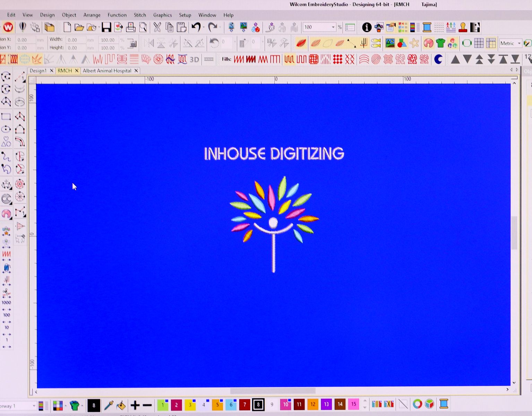Click the 3D stitch effect icon
The image size is (532, 416).
click(195, 60)
